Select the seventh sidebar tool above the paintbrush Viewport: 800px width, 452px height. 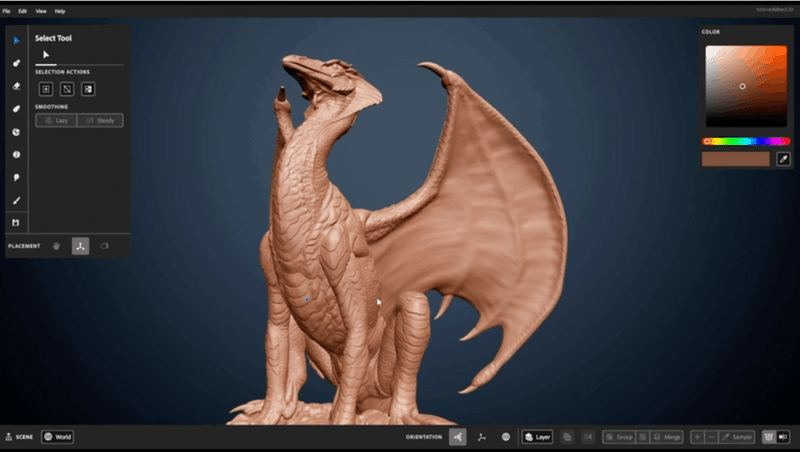point(16,178)
